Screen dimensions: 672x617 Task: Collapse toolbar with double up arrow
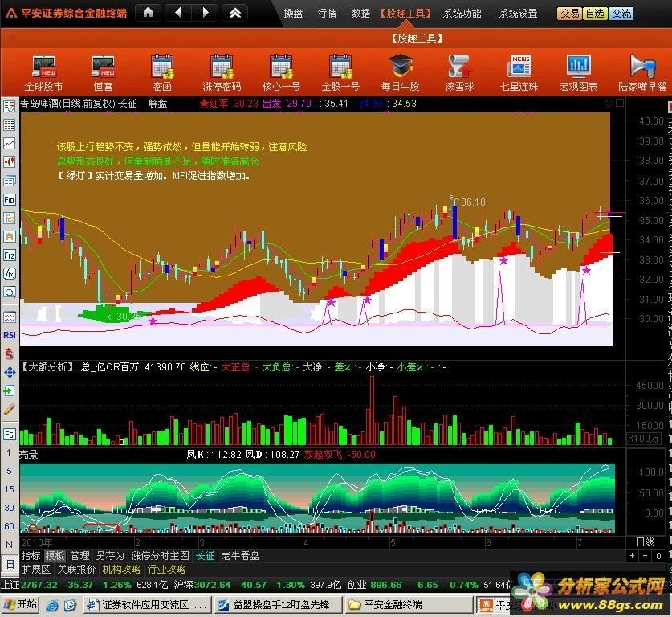coord(235,13)
